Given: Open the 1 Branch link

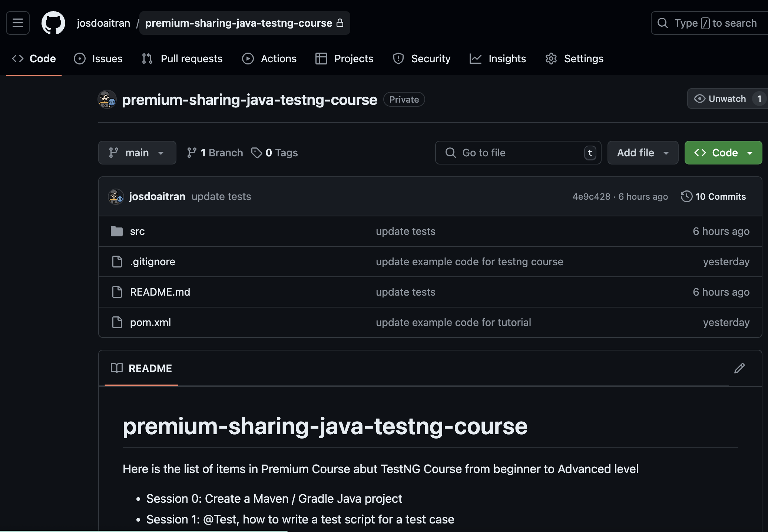Looking at the screenshot, I should click(215, 153).
